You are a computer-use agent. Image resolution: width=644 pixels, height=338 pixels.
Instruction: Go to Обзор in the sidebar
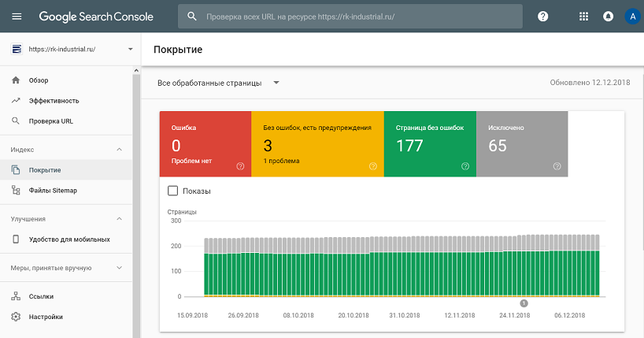[66, 80]
